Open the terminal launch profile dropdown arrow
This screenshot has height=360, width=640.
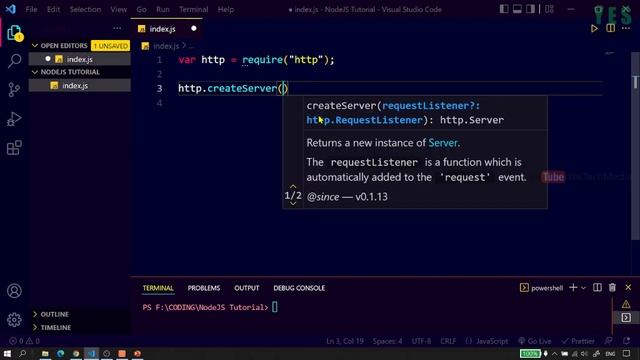[x=583, y=288]
